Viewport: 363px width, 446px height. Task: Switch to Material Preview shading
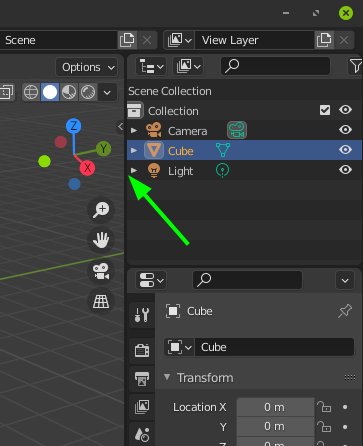click(x=69, y=92)
